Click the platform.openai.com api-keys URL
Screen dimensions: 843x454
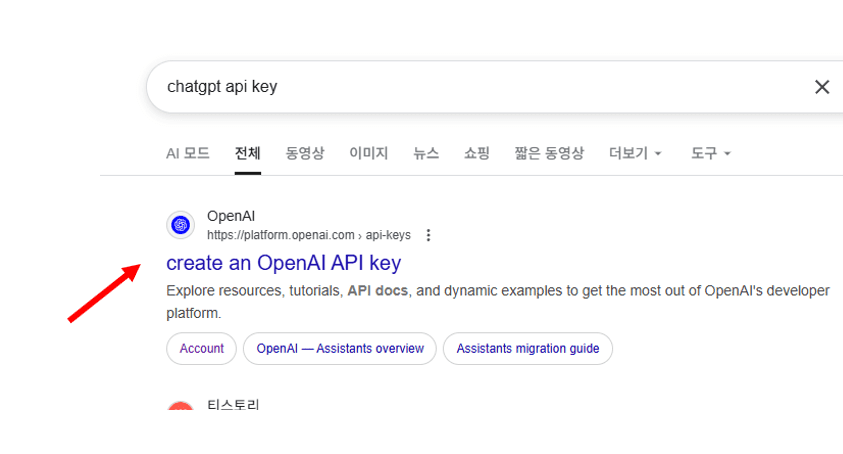309,235
